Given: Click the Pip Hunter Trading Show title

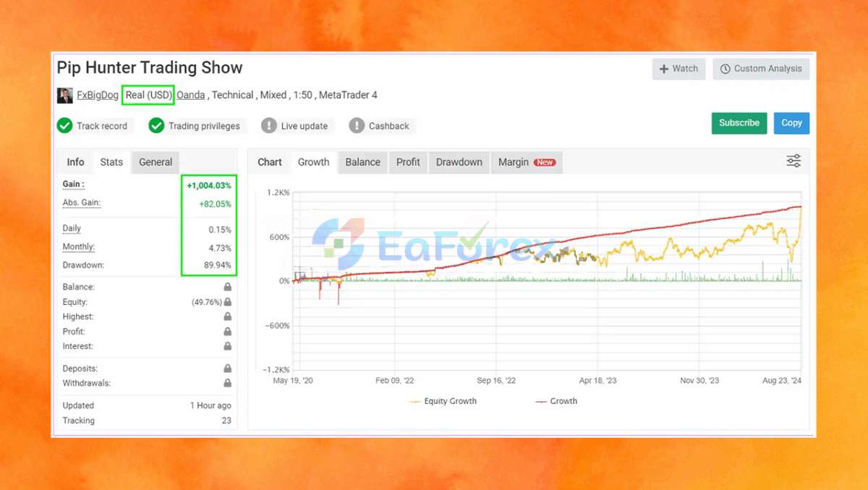Looking at the screenshot, I should point(150,68).
